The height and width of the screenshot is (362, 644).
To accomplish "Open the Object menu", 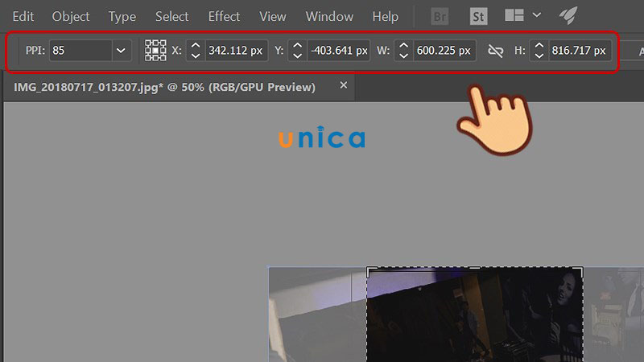I will coord(71,16).
